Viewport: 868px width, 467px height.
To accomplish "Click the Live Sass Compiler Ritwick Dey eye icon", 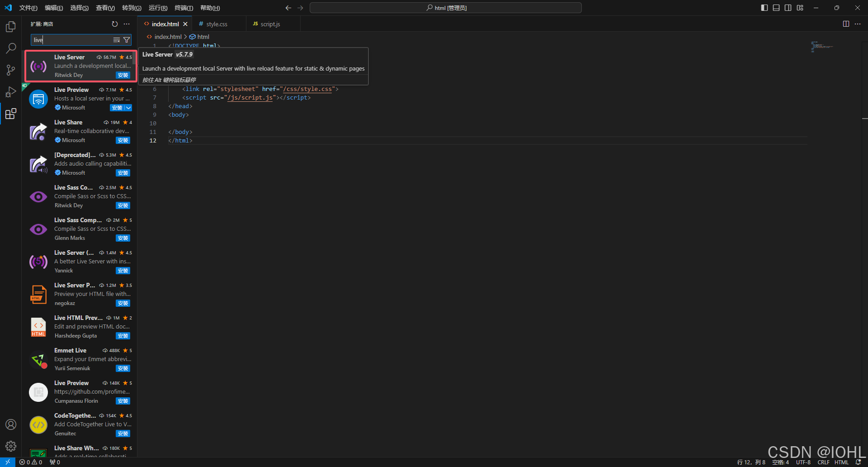I will coord(38,197).
